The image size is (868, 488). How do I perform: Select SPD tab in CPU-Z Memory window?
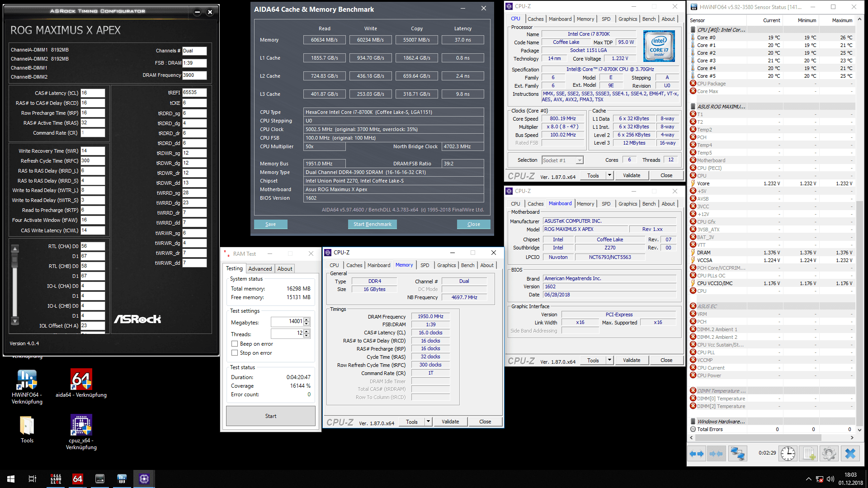425,265
